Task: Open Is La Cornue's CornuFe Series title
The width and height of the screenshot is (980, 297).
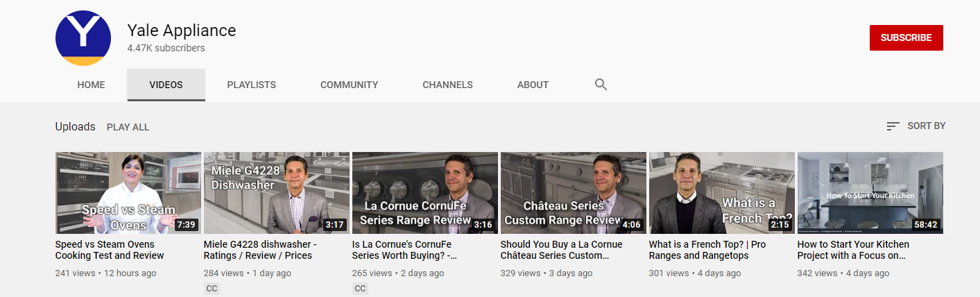Action: pos(404,250)
